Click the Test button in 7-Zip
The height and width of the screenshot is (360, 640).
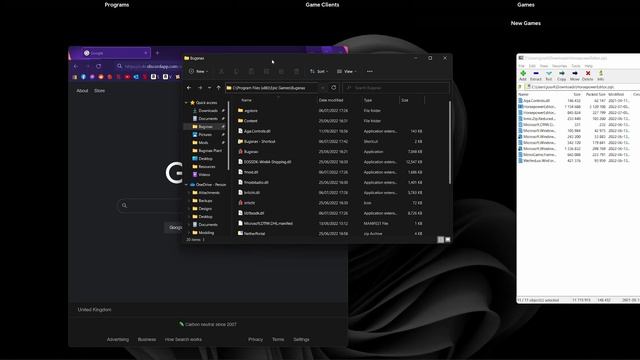pyautogui.click(x=549, y=75)
